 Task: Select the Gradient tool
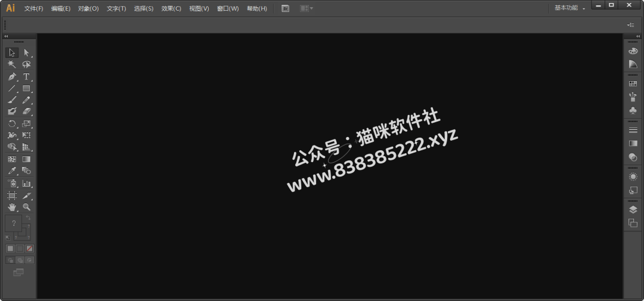coord(26,159)
